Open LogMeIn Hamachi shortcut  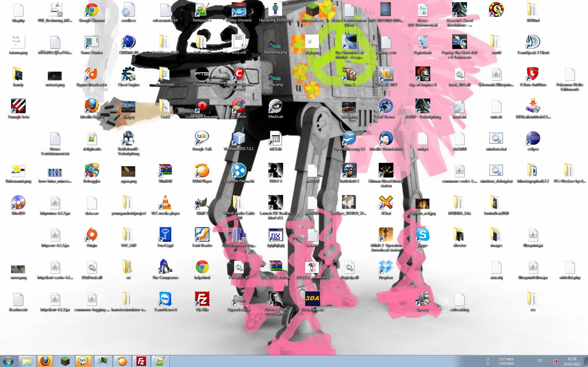(x=239, y=173)
